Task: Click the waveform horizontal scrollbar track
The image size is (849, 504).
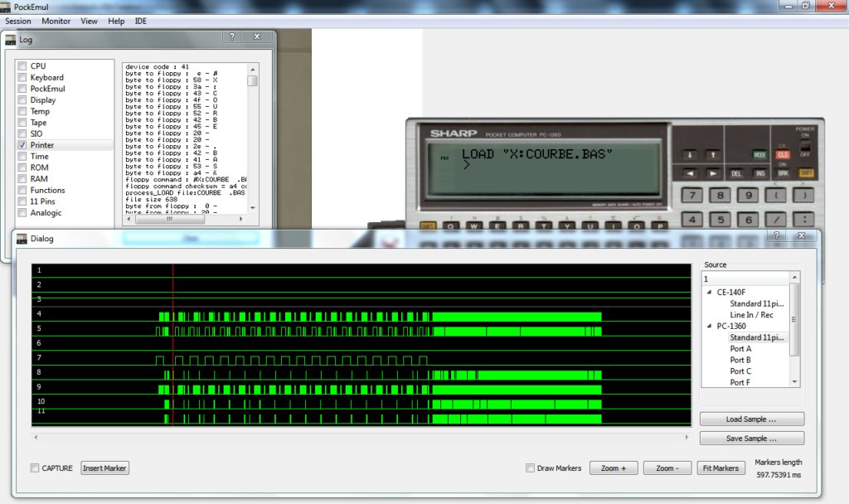Action: click(361, 437)
